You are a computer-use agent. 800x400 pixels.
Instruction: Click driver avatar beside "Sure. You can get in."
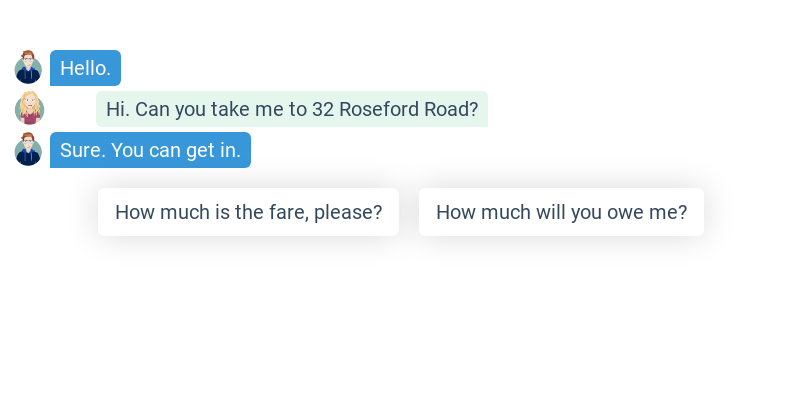click(x=28, y=150)
